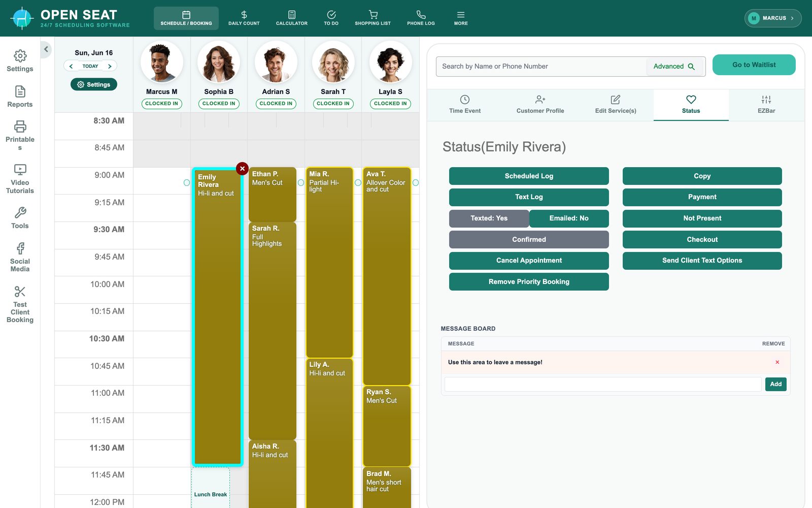Screen dimensions: 812x508
Task: Open Video Tutorials in sidebar
Action: click(20, 179)
